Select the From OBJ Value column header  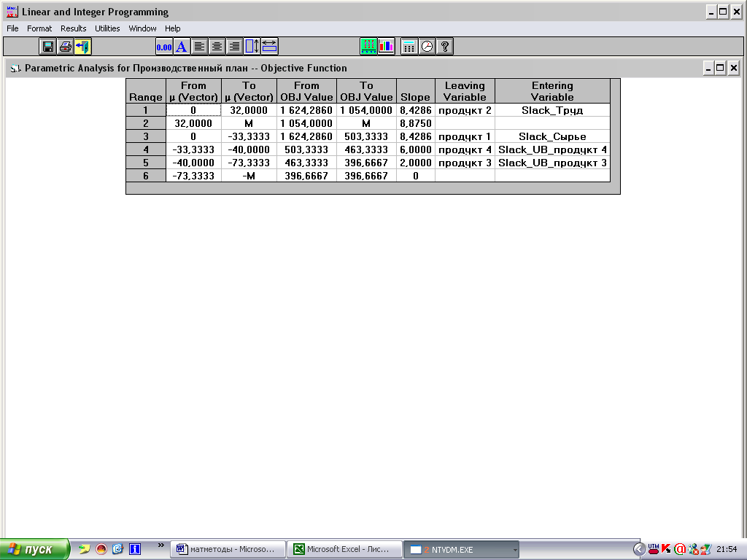tap(306, 91)
